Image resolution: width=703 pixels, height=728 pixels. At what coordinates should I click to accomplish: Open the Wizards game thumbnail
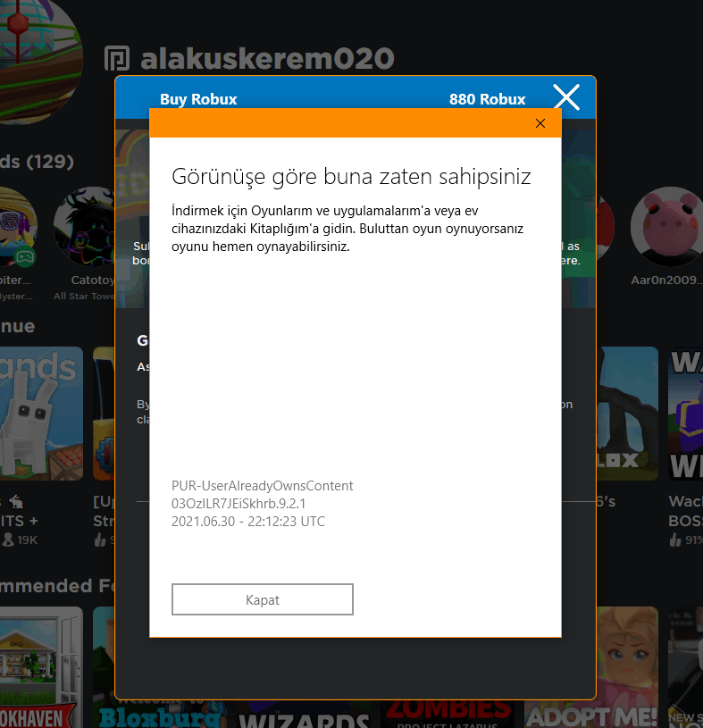[x=304, y=714]
